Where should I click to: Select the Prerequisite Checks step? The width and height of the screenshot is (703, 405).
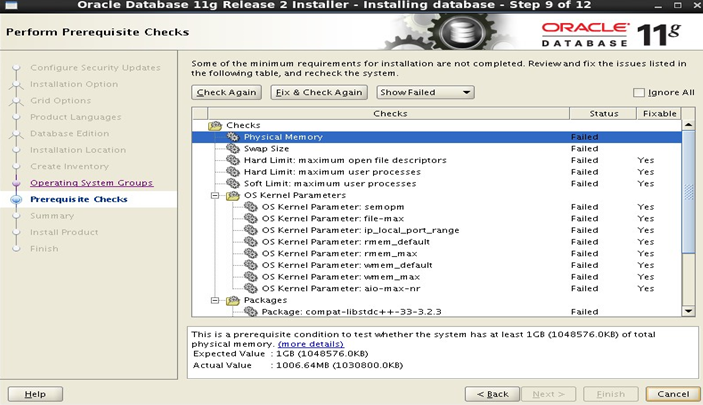[79, 199]
